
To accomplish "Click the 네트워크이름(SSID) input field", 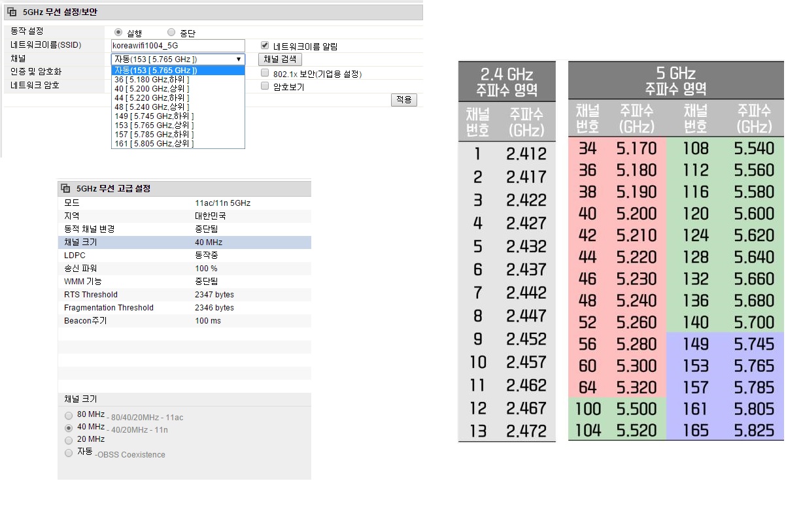I will click(x=178, y=46).
